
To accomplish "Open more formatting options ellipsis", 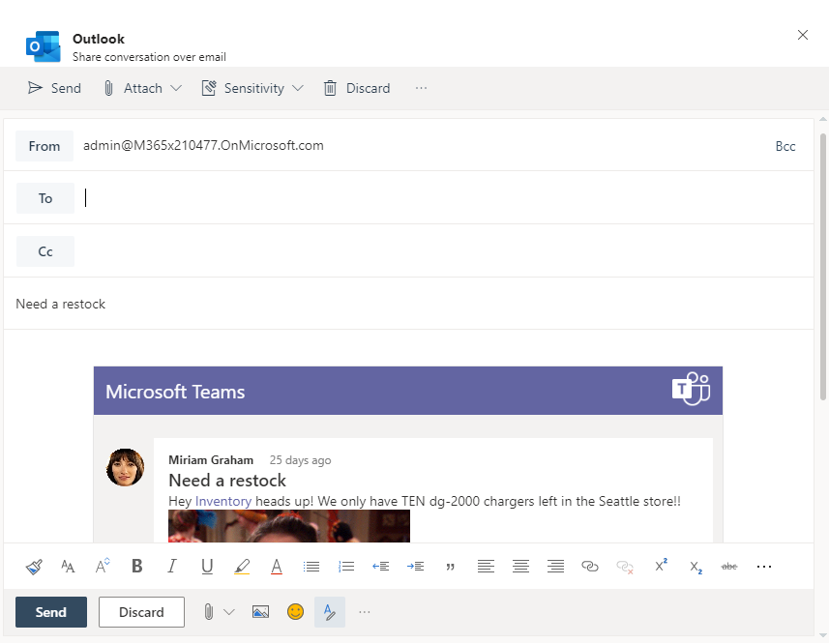I will point(764,567).
